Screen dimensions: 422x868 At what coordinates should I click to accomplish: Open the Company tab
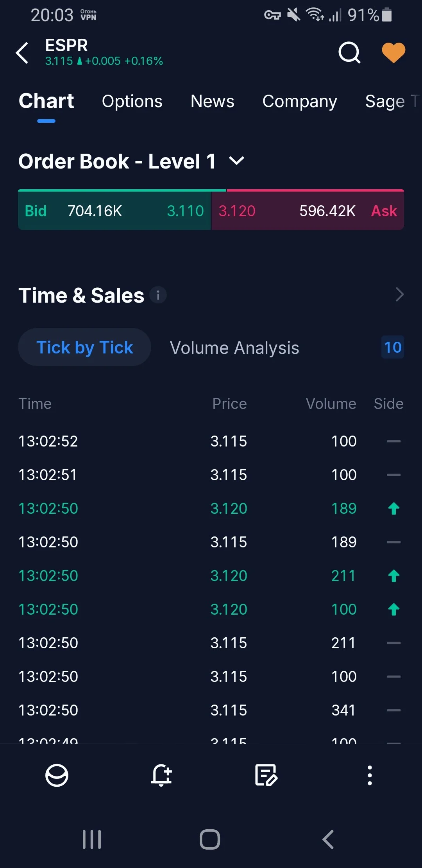[300, 102]
